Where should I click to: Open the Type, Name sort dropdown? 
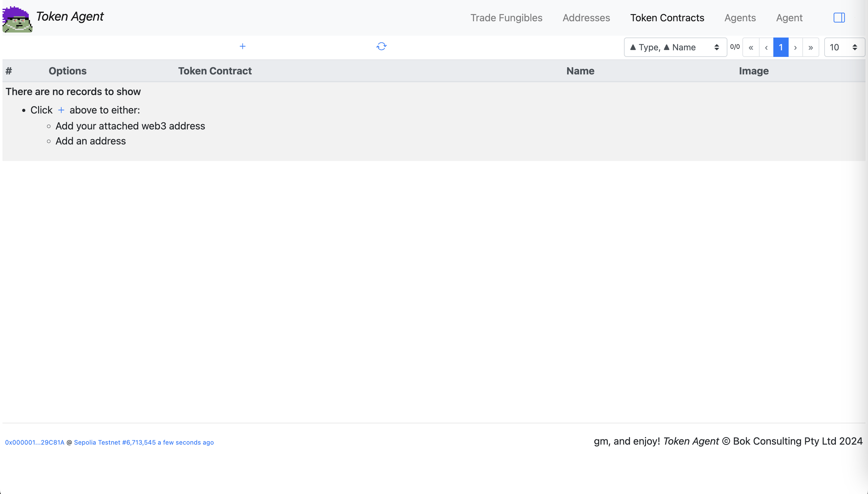click(675, 47)
